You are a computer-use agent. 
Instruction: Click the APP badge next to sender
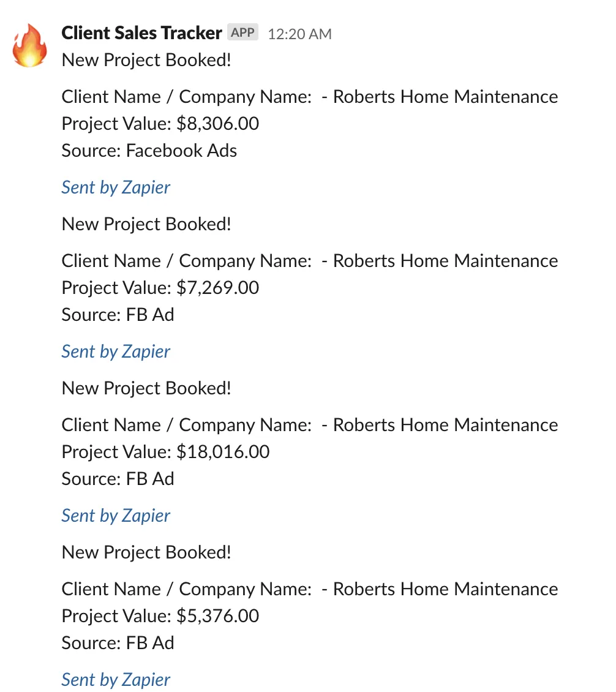[242, 32]
